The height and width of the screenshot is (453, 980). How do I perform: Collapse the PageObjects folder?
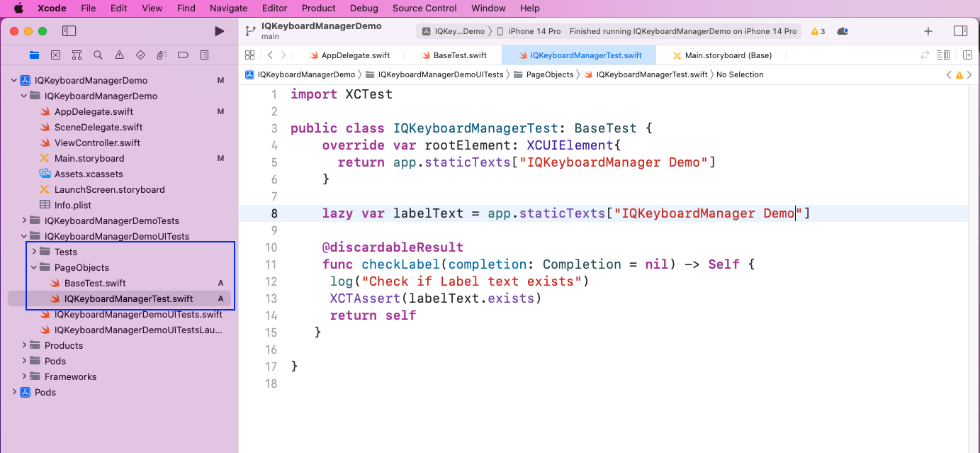pyautogui.click(x=34, y=268)
